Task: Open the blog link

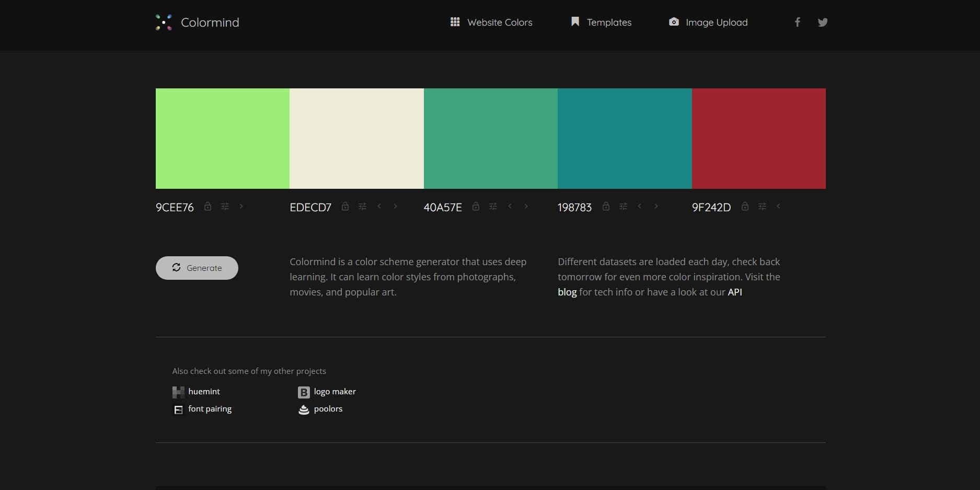Action: click(567, 292)
